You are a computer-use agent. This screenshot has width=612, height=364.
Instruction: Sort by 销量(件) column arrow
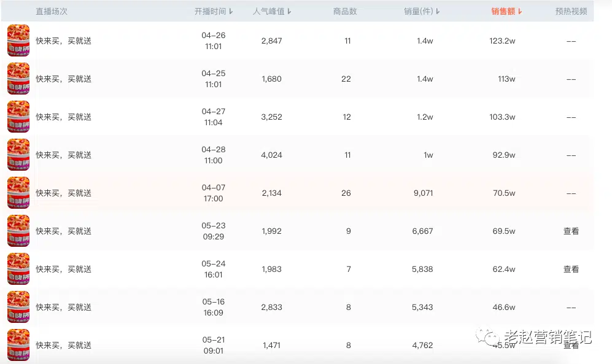tap(438, 12)
